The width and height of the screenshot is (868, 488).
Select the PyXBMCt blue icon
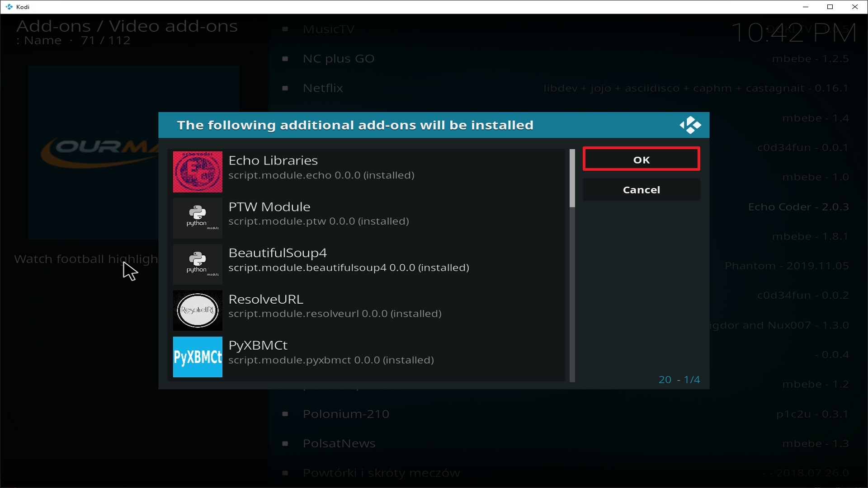pos(198,357)
